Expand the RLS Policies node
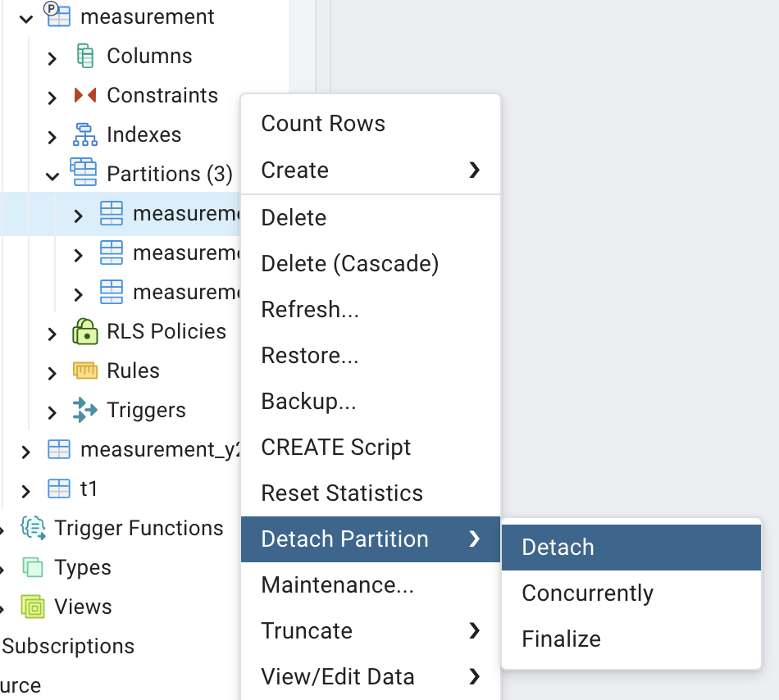Image resolution: width=779 pixels, height=700 pixels. point(52,334)
